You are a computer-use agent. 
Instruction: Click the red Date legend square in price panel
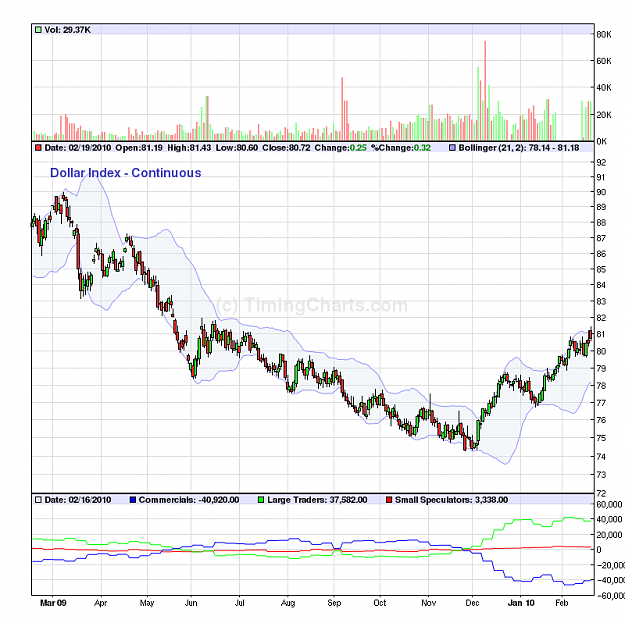[38, 148]
